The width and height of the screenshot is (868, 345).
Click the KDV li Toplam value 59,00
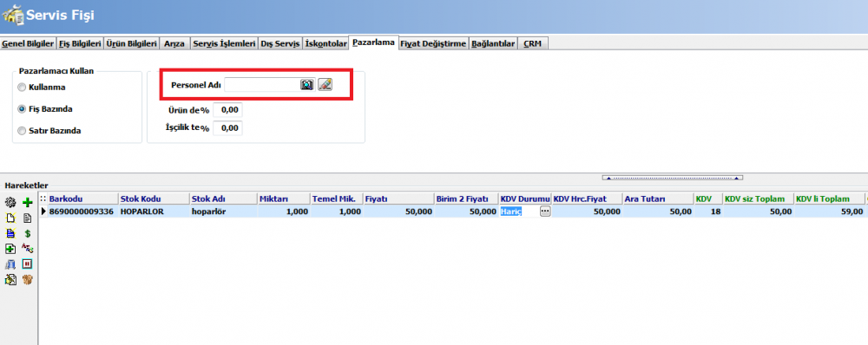pos(829,212)
